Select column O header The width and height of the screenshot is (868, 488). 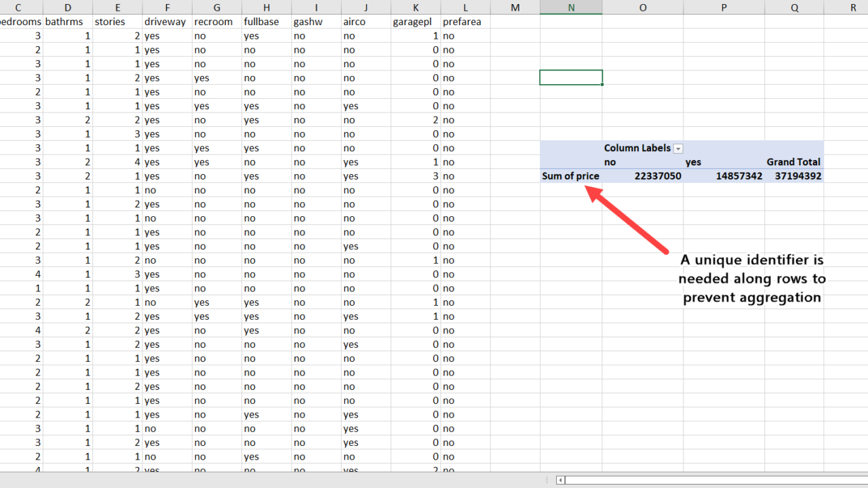coord(643,7)
